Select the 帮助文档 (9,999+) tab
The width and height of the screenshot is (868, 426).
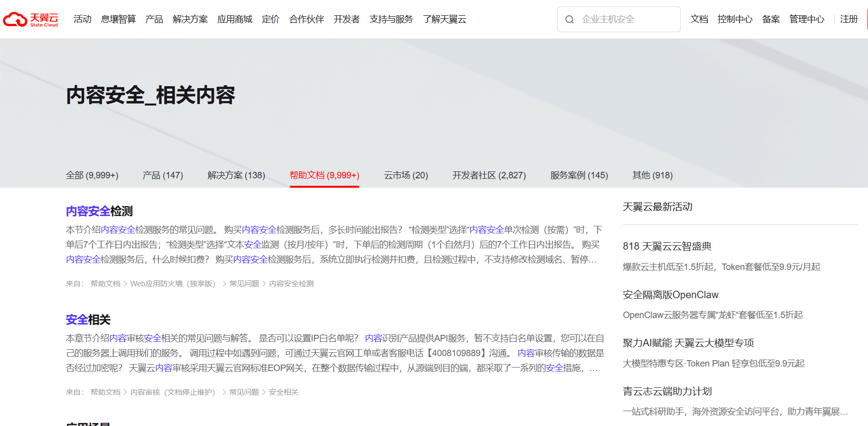324,175
